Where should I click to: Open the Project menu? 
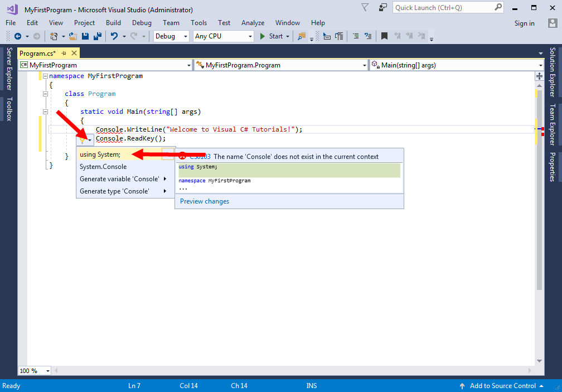pyautogui.click(x=84, y=22)
